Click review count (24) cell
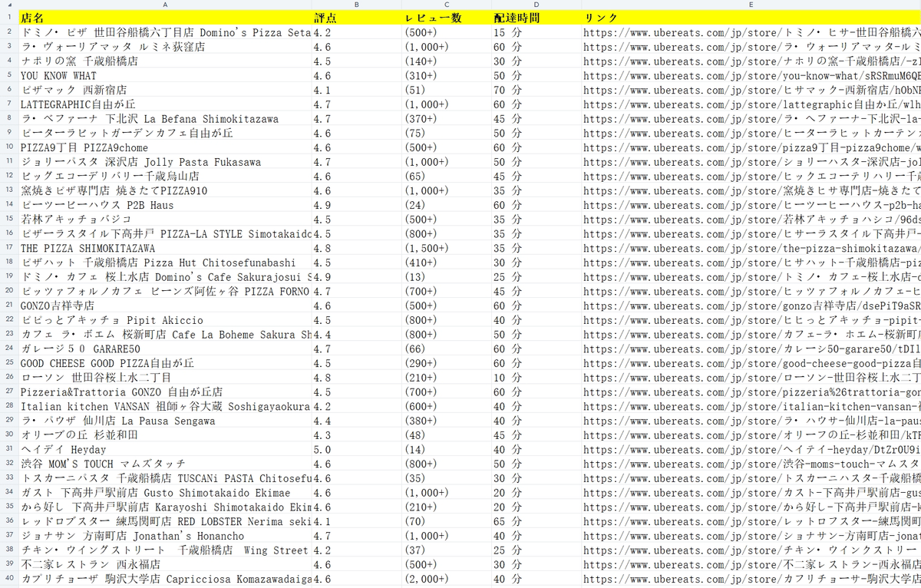This screenshot has width=921, height=588. (x=447, y=205)
